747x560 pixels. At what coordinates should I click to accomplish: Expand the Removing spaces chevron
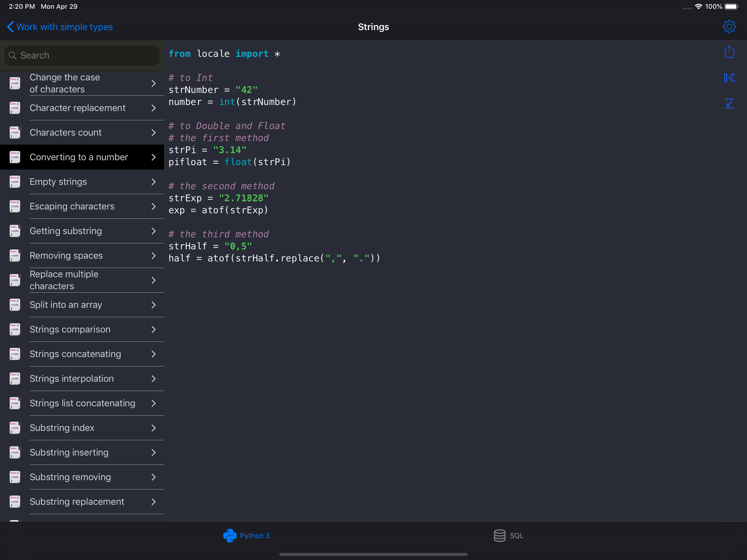pyautogui.click(x=154, y=256)
